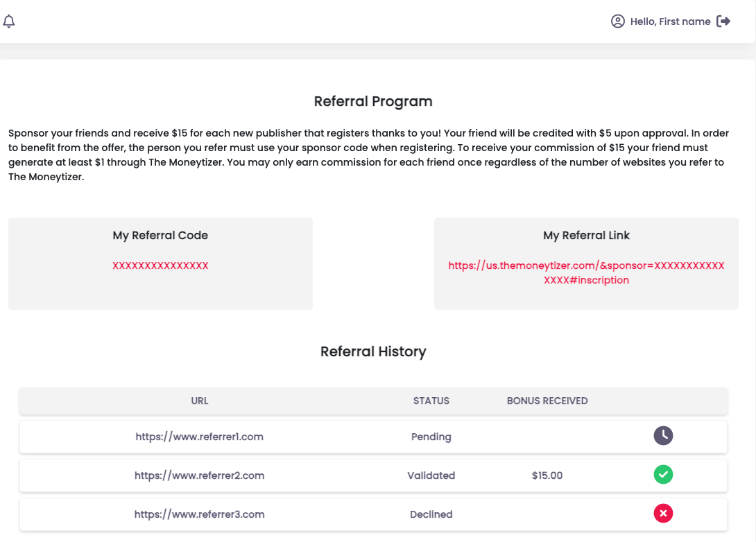Image resolution: width=756 pixels, height=542 pixels.
Task: Click the logout arrow icon
Action: pos(723,21)
